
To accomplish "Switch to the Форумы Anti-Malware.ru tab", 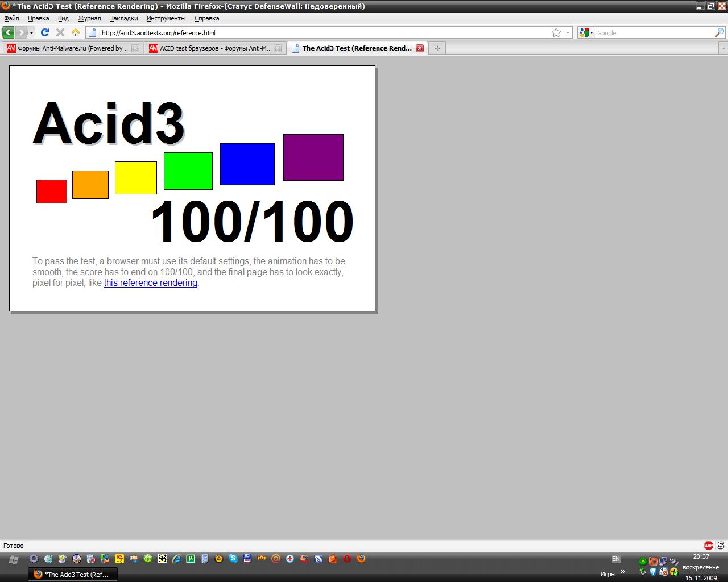I will [x=73, y=48].
